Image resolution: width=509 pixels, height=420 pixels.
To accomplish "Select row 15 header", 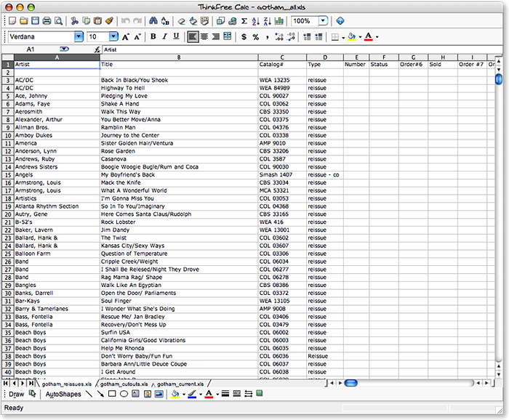I will pos(8,175).
